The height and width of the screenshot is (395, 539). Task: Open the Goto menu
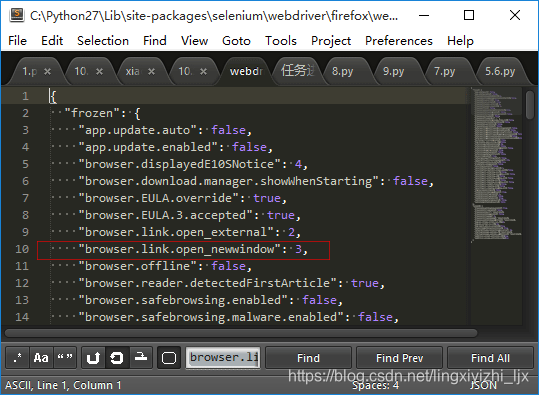pyautogui.click(x=236, y=41)
